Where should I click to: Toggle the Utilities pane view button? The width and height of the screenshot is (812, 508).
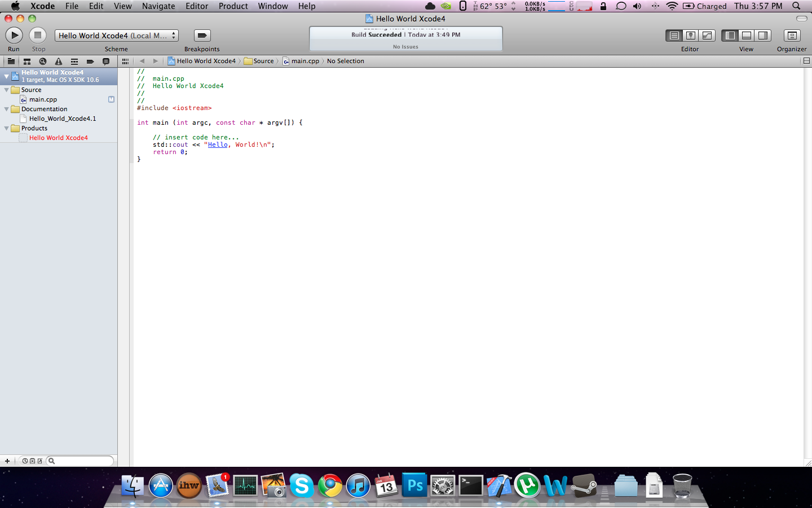(x=762, y=35)
